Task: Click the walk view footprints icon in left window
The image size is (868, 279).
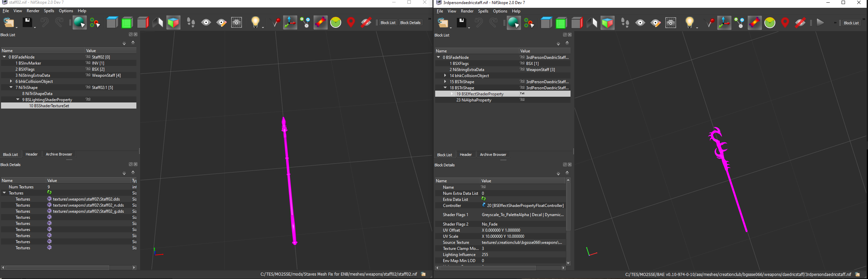Action: pos(191,23)
